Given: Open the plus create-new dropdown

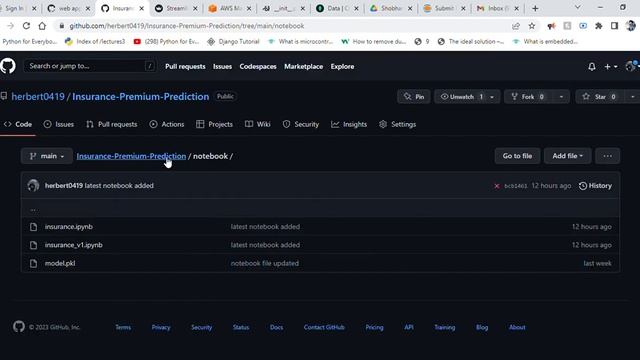Looking at the screenshot, I should [x=611, y=67].
